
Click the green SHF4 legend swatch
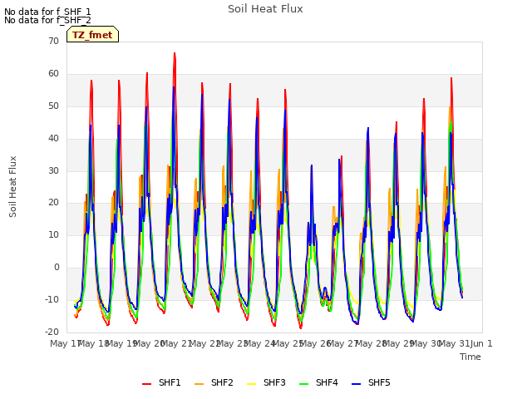304,384
